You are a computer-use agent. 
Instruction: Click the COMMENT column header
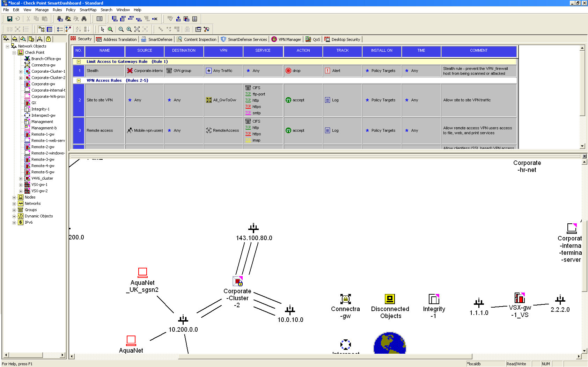coord(479,51)
